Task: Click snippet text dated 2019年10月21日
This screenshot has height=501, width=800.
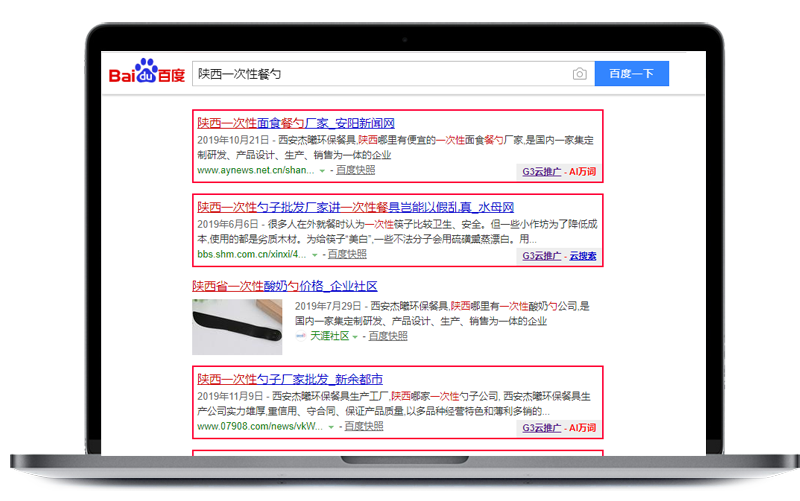Action: tap(395, 147)
